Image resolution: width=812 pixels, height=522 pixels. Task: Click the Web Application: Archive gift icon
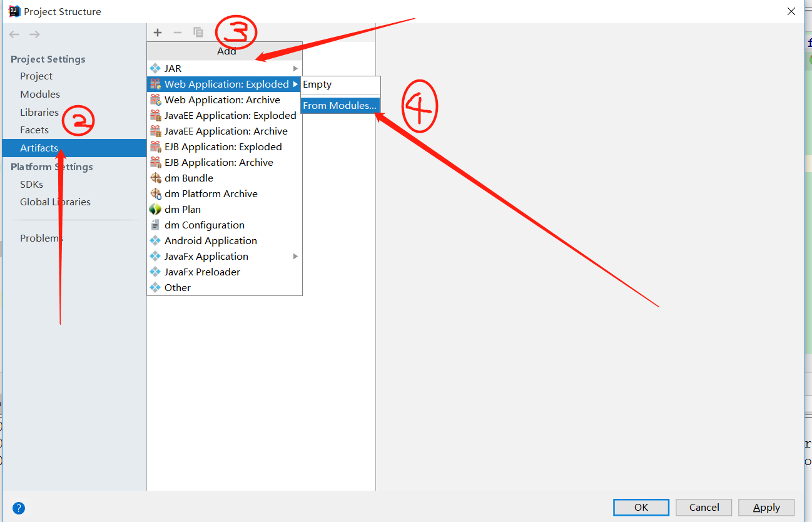coord(155,100)
